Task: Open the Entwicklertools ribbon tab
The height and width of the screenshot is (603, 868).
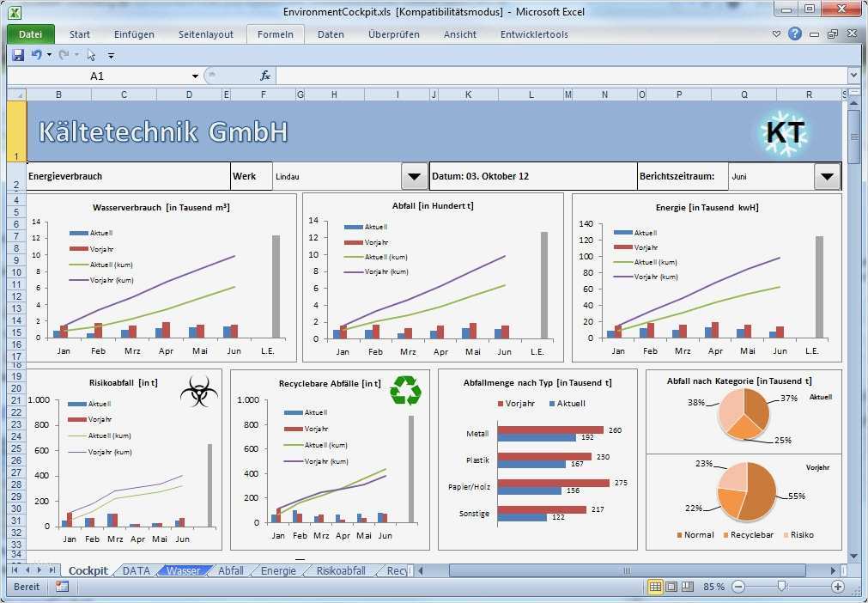Action: (534, 34)
